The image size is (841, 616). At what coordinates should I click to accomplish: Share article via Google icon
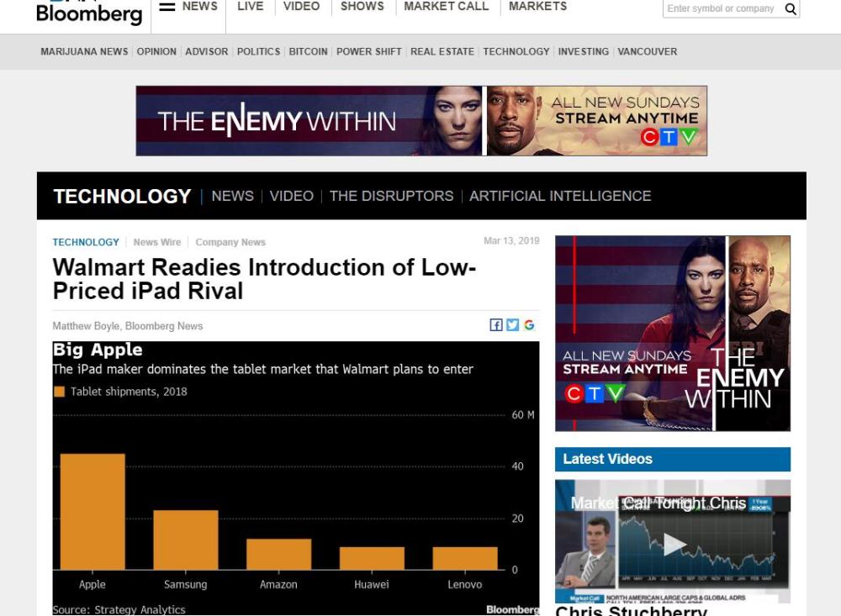[x=529, y=325]
